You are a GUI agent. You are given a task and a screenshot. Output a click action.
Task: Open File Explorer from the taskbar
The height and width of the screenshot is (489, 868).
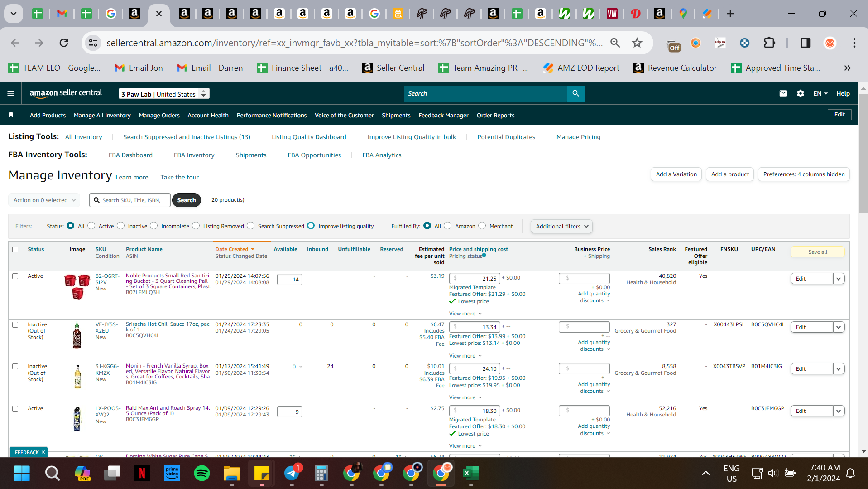[231, 473]
